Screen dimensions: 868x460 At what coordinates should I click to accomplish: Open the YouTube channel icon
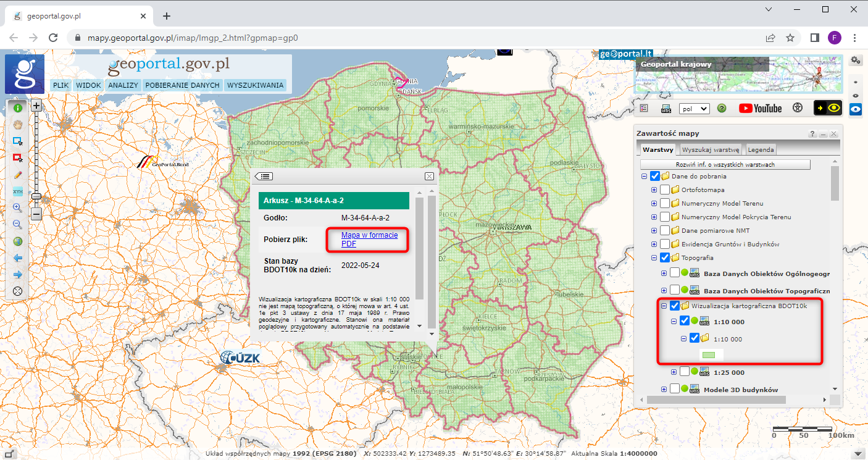click(760, 108)
